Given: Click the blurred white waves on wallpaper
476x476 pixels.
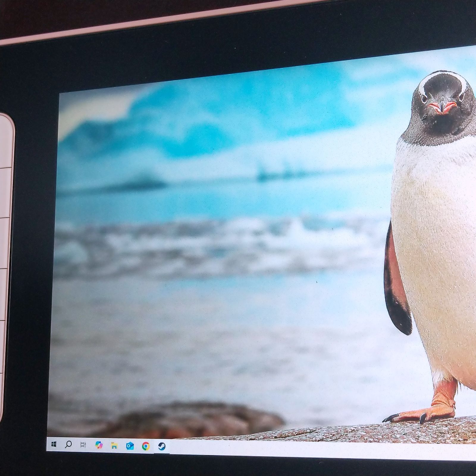Looking at the screenshot, I should 208,244.
